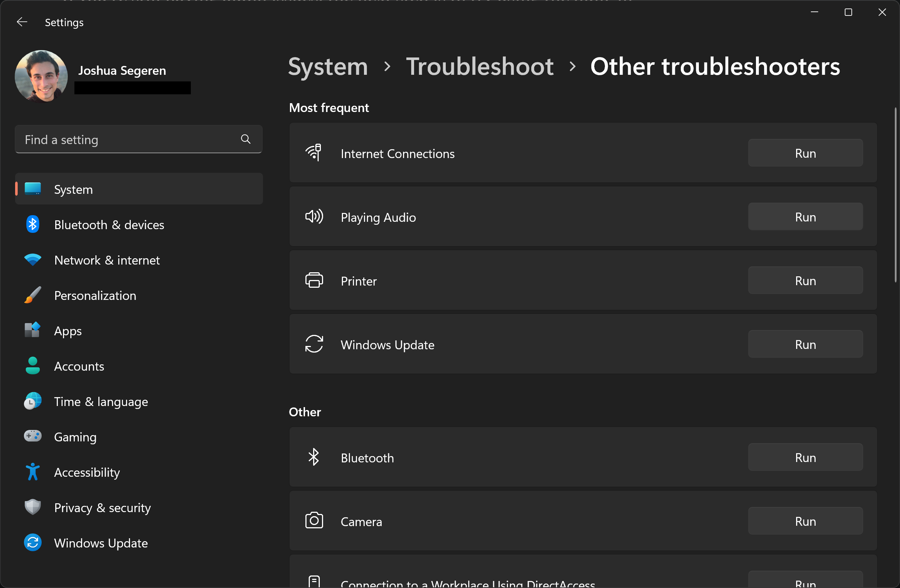Run the Playing Audio troubleshooter
The height and width of the screenshot is (588, 900).
click(805, 217)
